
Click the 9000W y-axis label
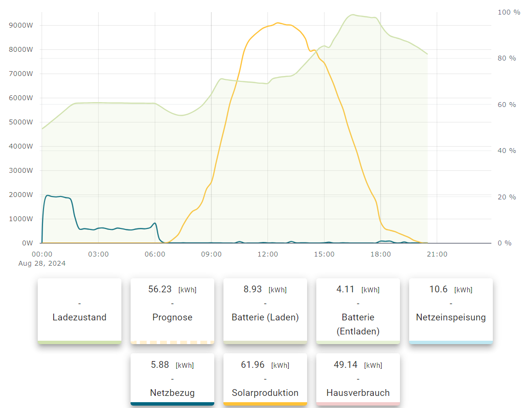21,26
